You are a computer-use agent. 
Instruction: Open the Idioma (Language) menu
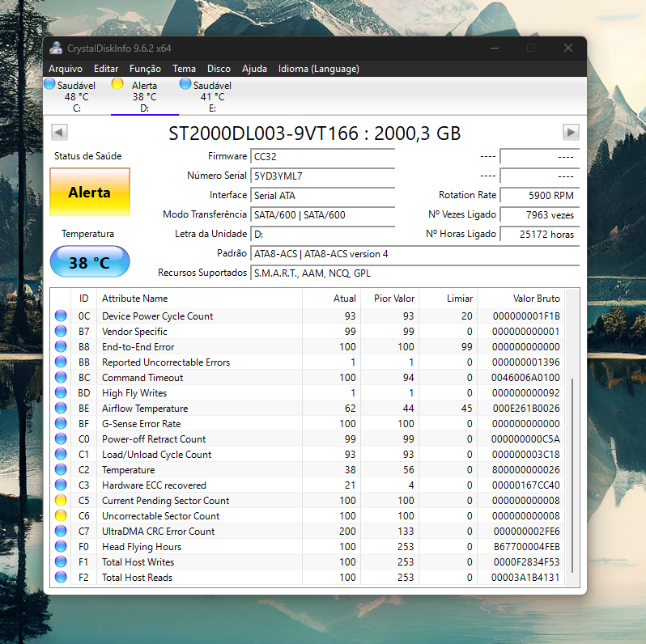318,69
